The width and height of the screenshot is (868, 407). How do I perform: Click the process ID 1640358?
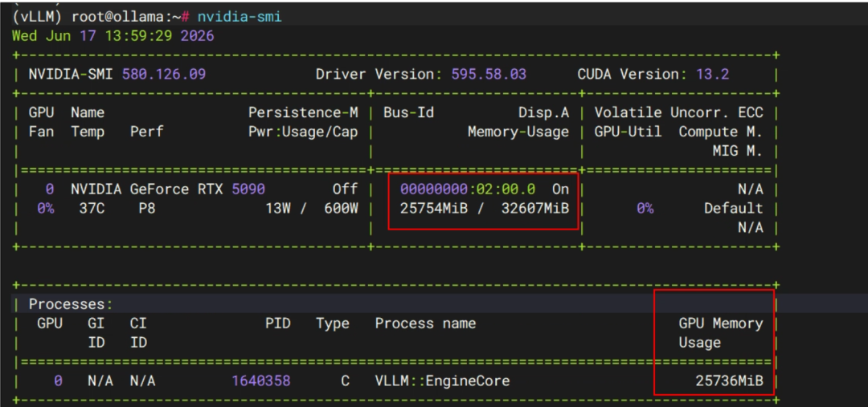click(x=260, y=381)
